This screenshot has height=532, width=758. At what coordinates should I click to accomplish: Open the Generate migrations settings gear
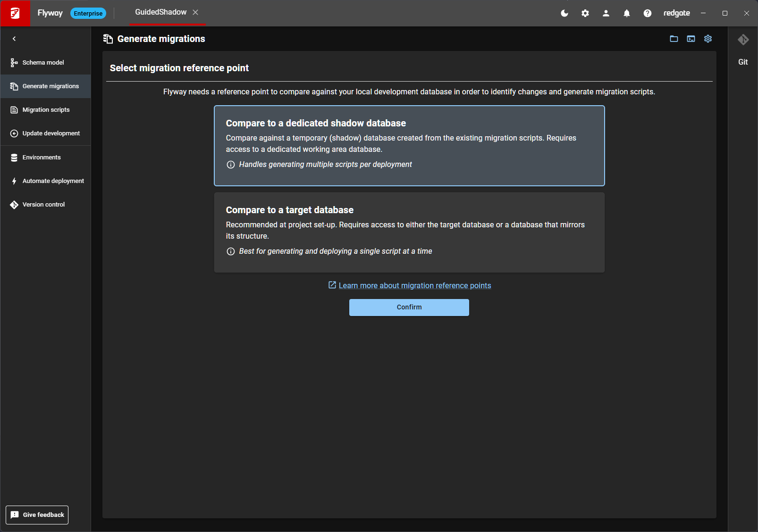707,39
